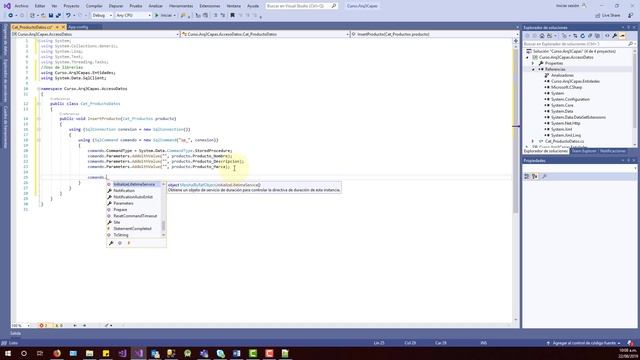Viewport: 640px width, 360px height.
Task: Select NotificationAutoEnlist in IntelliSense list
Action: click(x=134, y=197)
